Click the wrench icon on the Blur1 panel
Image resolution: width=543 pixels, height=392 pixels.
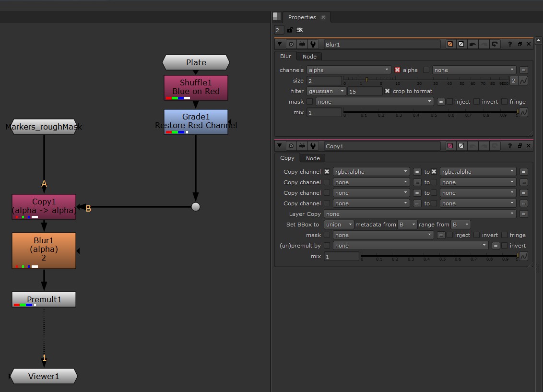tap(313, 44)
